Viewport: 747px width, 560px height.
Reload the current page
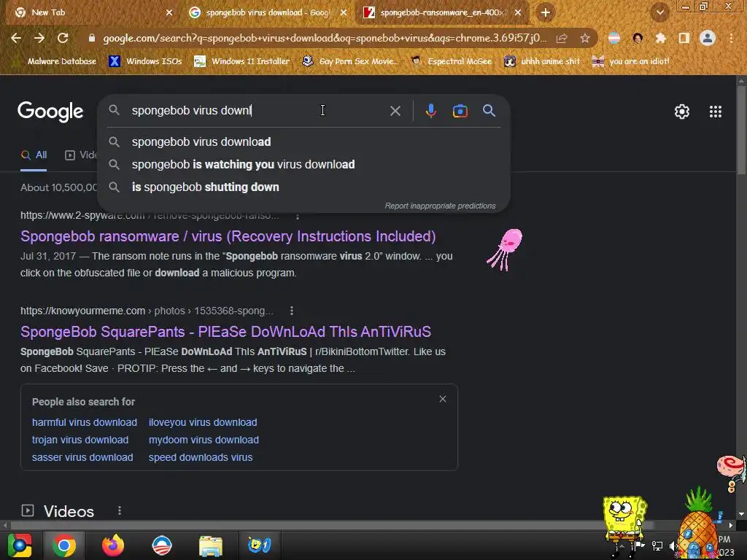(63, 38)
